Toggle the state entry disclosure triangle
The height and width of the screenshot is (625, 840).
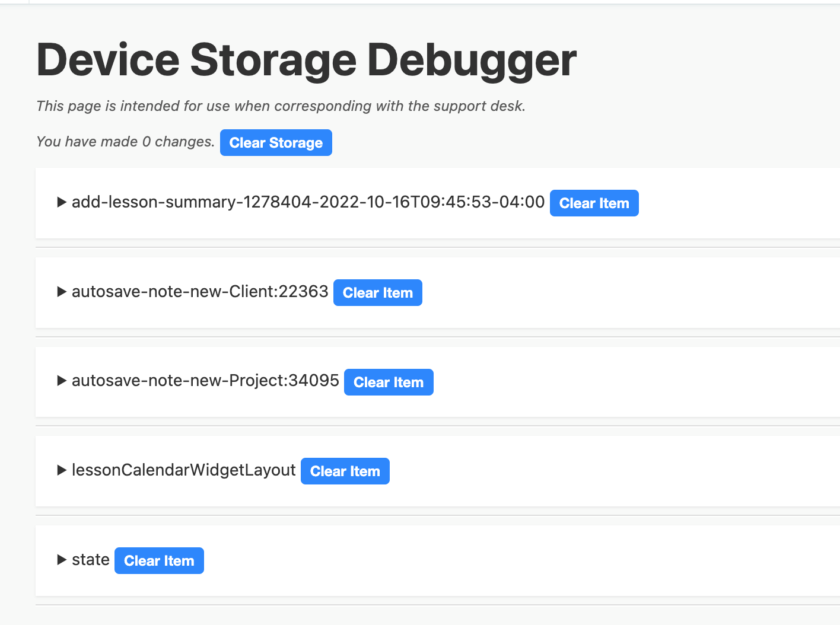click(x=61, y=560)
